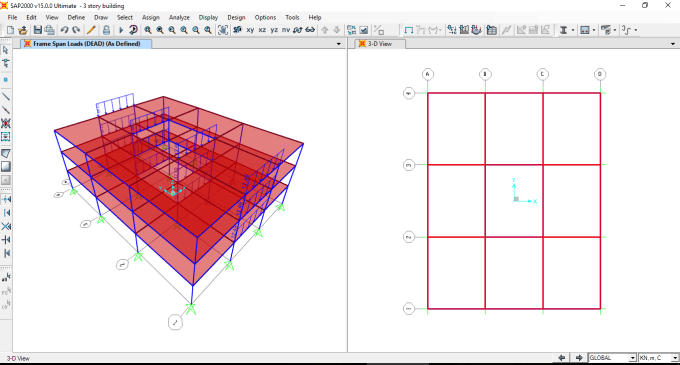Switch to the xy plane view

250,30
